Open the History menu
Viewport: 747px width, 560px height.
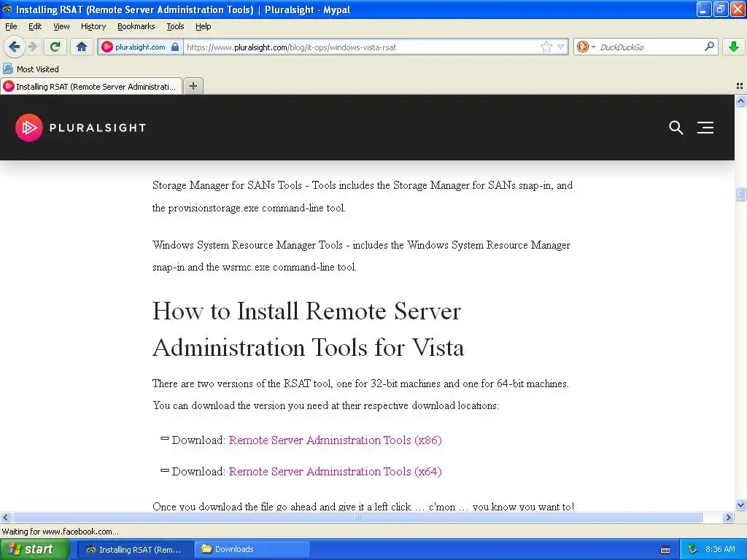pyautogui.click(x=93, y=26)
